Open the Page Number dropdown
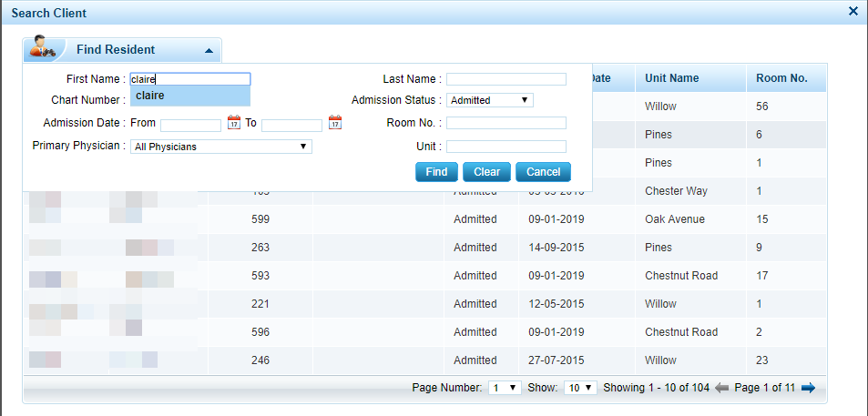The image size is (868, 416). click(x=505, y=388)
